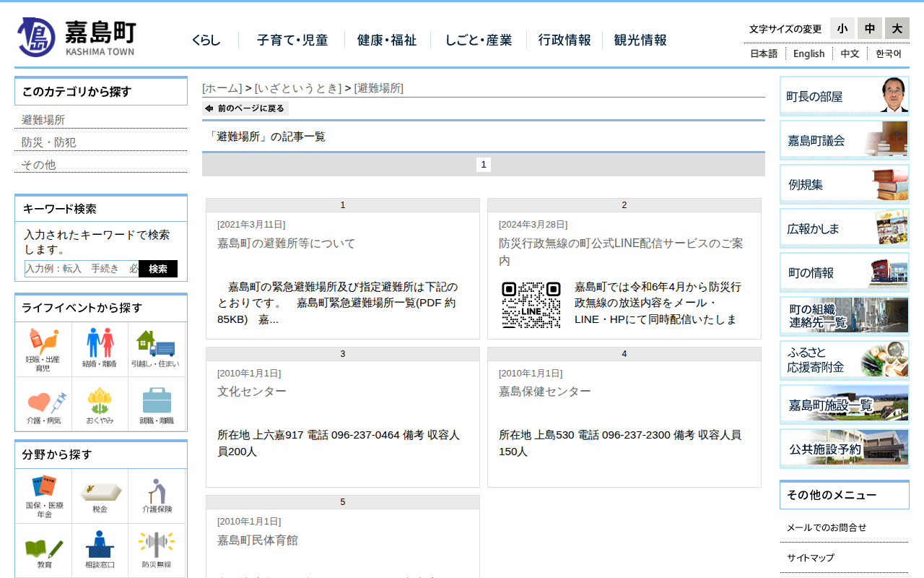Set text size to small (小)

click(842, 28)
